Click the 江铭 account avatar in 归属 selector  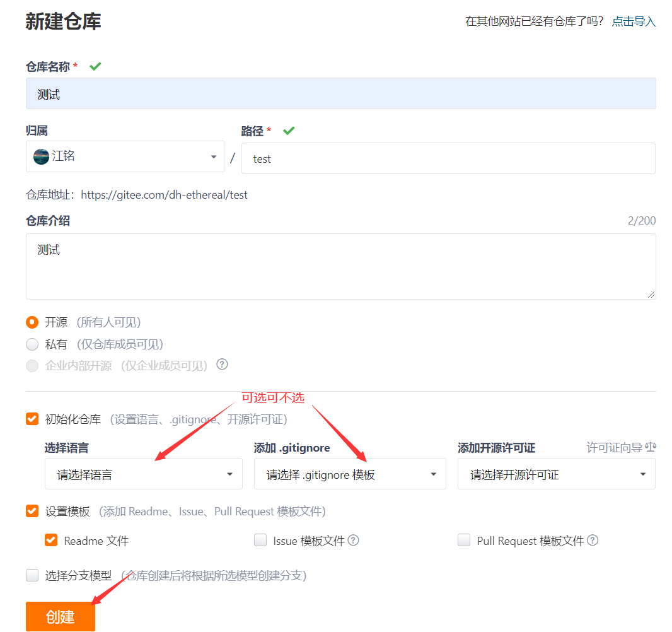click(40, 156)
